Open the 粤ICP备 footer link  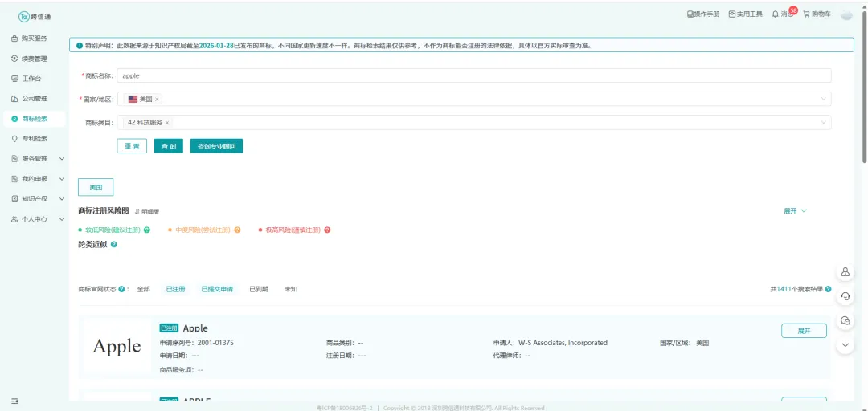(344, 408)
